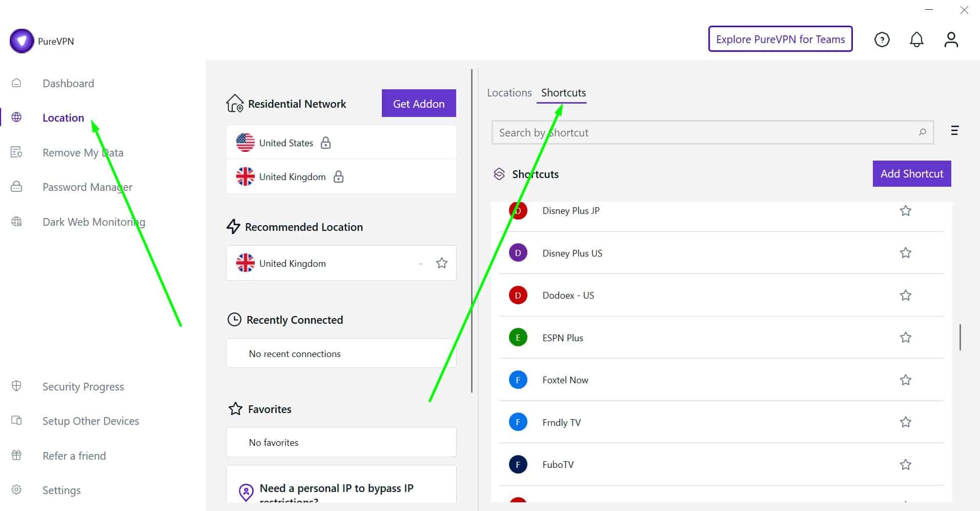This screenshot has width=980, height=511.
Task: Click the Setup Other Devices icon
Action: [x=16, y=421]
